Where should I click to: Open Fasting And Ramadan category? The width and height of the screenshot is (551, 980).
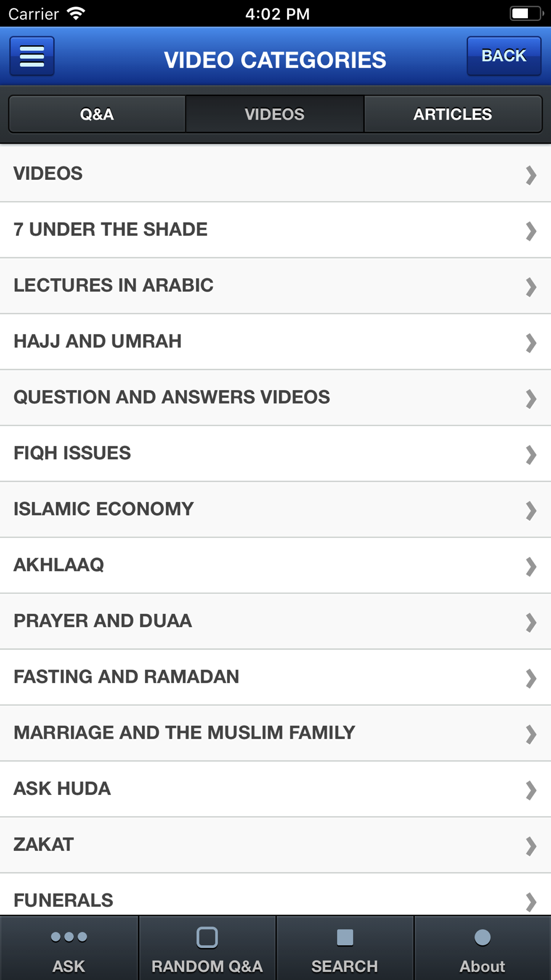[275, 677]
